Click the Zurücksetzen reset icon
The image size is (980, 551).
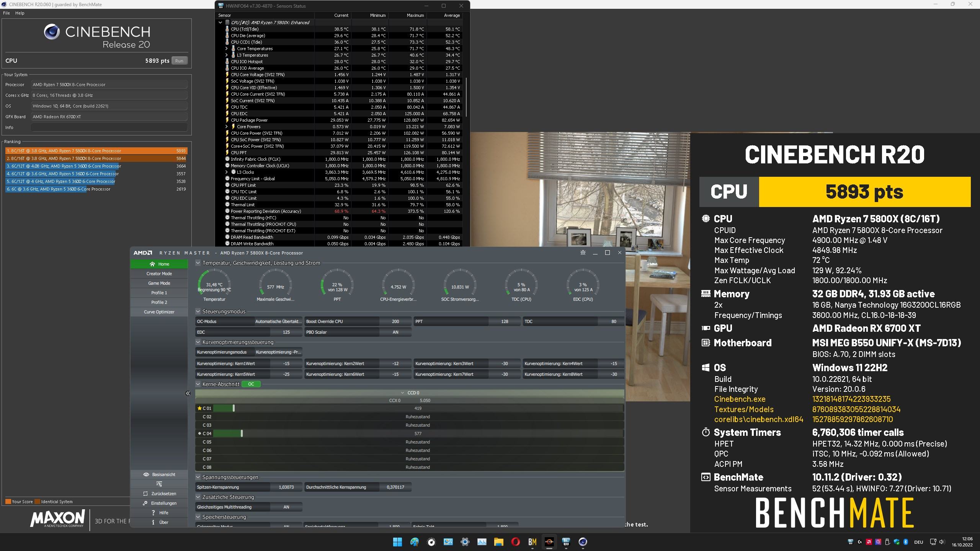pos(145,494)
